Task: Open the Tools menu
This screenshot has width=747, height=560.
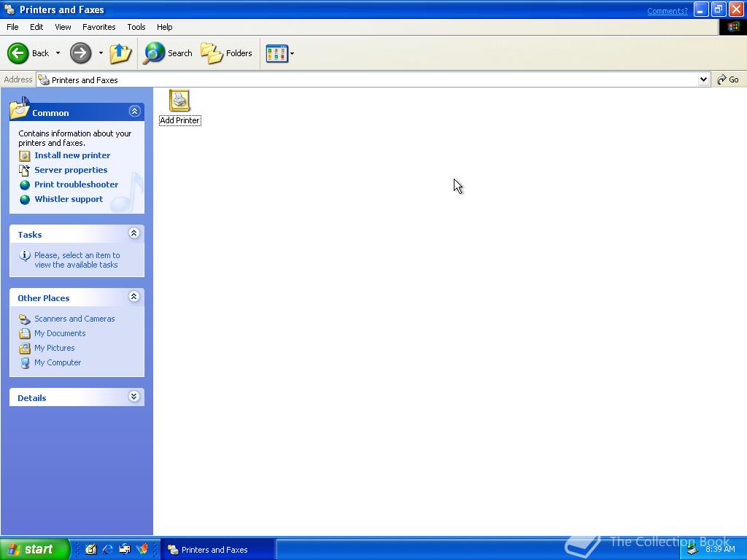Action: (136, 27)
